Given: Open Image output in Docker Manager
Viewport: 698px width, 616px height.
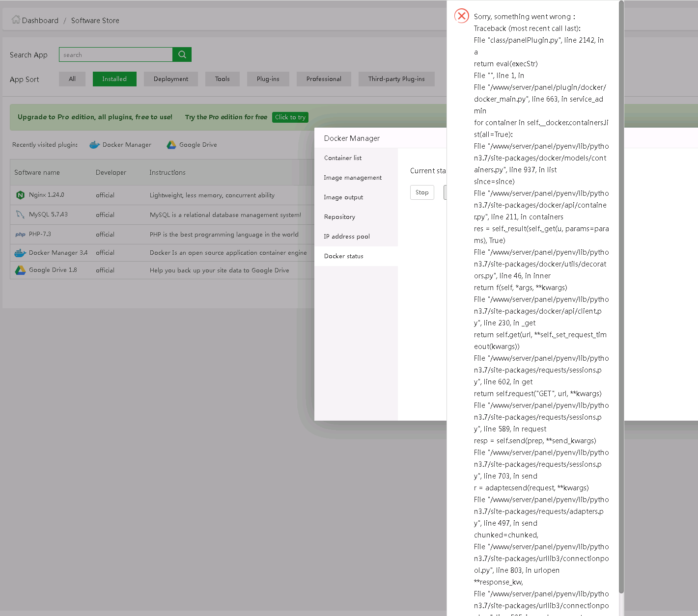Looking at the screenshot, I should (356, 197).
